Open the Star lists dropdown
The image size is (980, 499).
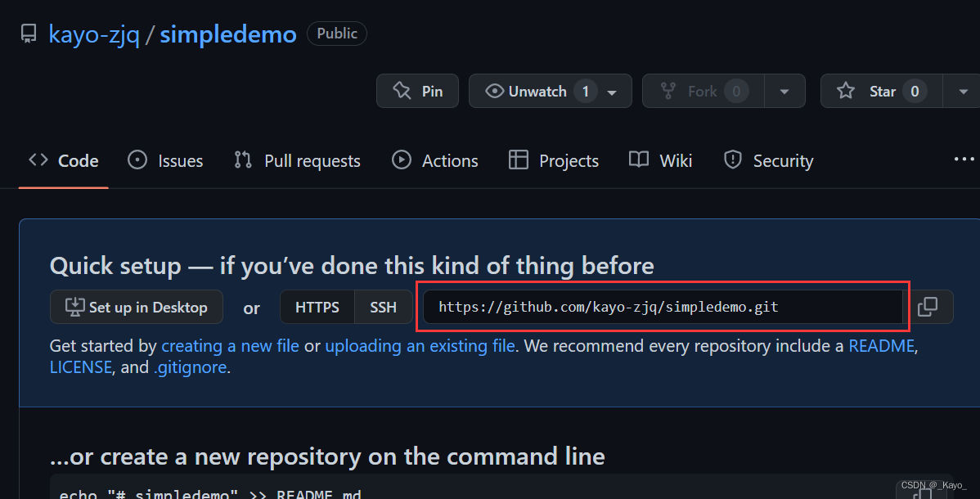pos(963,91)
